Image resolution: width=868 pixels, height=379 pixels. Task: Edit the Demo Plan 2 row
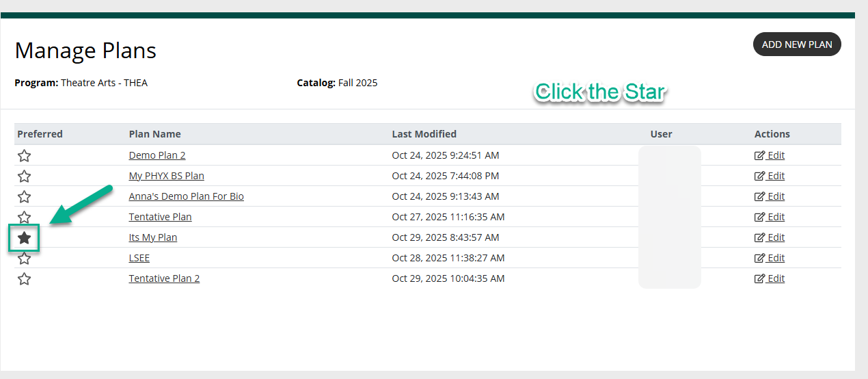coord(770,155)
